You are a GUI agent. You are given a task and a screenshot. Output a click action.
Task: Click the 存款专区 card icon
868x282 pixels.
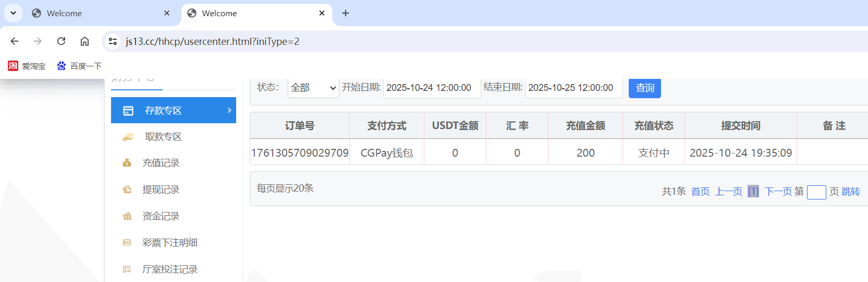[128, 111]
